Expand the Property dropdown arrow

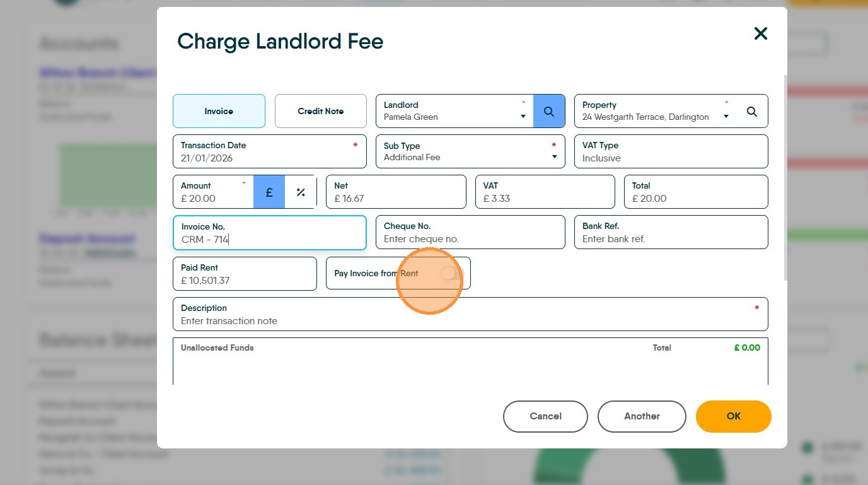726,117
